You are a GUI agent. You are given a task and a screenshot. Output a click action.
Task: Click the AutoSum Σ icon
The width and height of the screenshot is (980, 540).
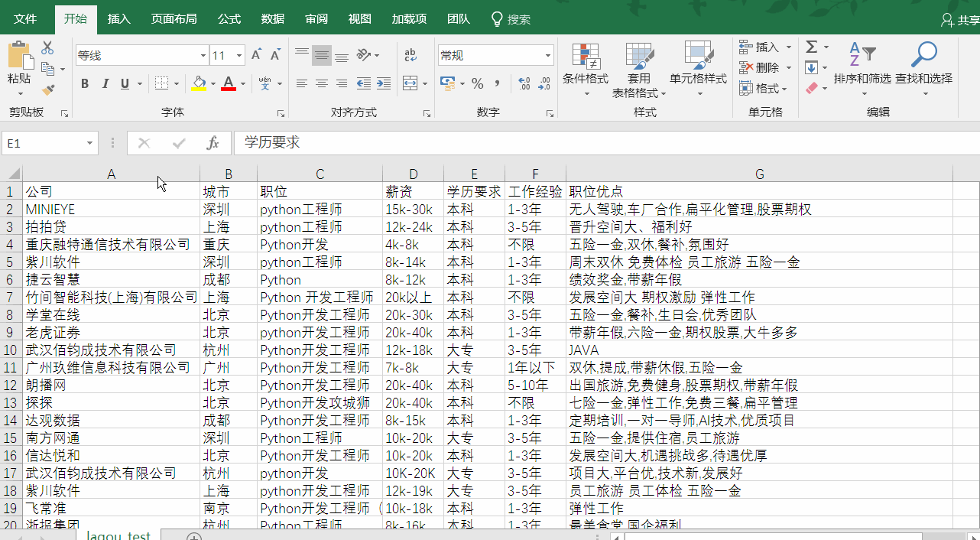point(810,47)
